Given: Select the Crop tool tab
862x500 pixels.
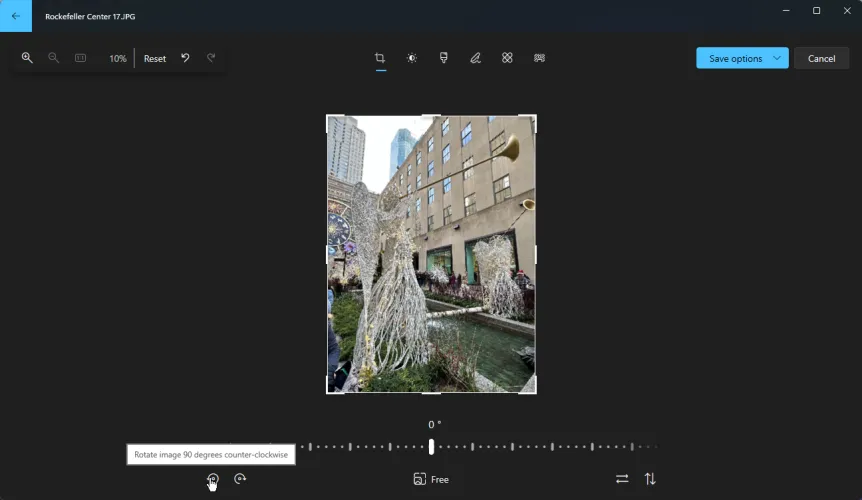Looking at the screenshot, I should pyautogui.click(x=380, y=58).
